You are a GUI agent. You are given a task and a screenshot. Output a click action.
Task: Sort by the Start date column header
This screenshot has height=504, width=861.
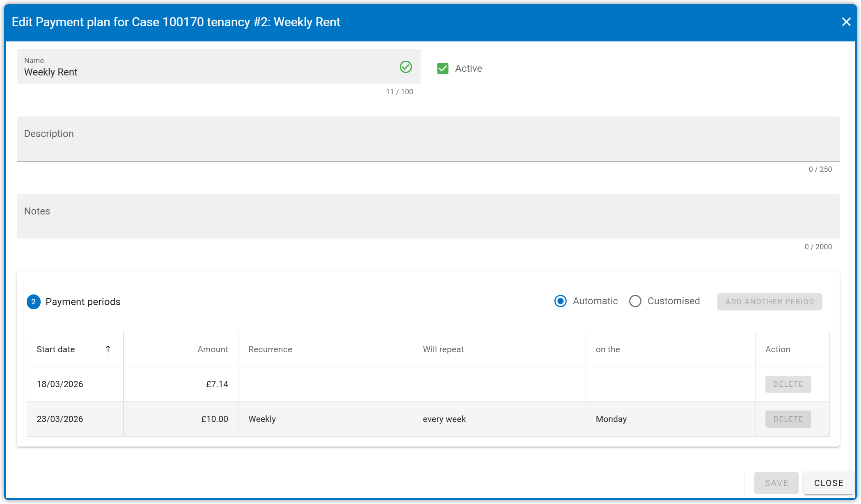click(x=56, y=349)
